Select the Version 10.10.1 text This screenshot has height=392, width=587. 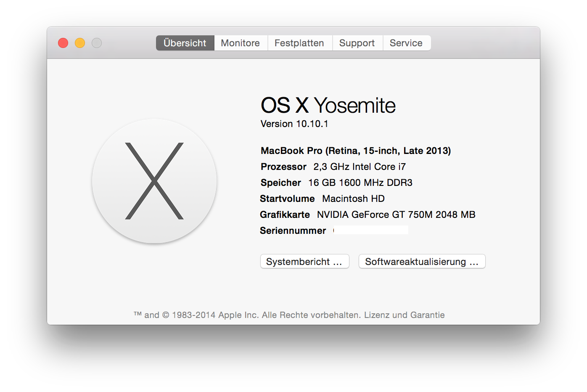click(294, 124)
